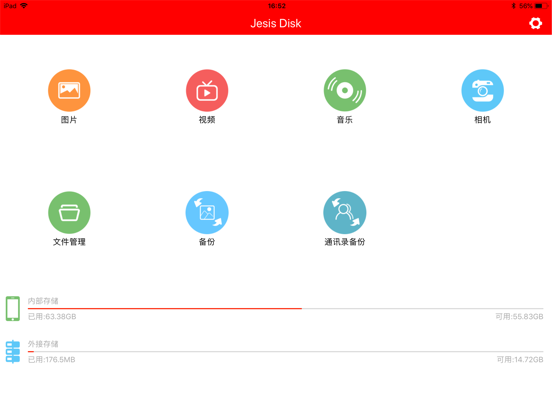
Task: Open settings via the gear icon
Action: (535, 23)
